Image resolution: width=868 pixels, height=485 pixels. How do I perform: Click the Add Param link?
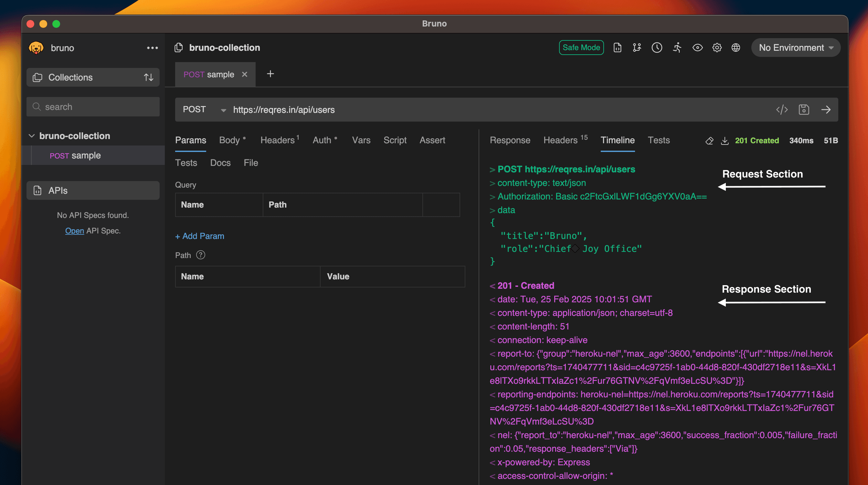(199, 236)
